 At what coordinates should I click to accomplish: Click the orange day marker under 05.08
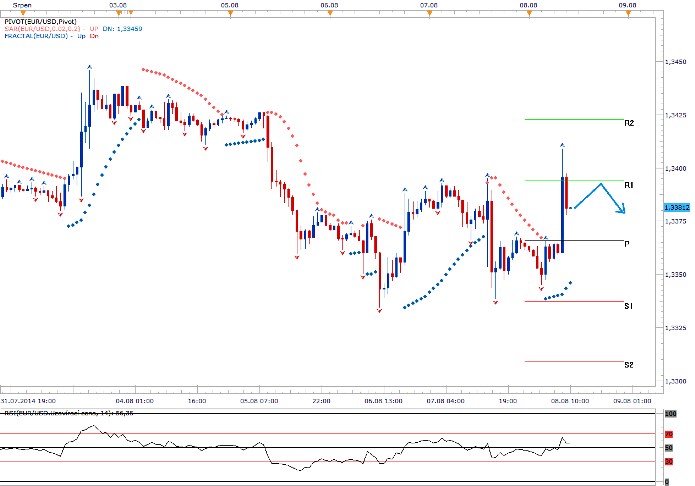[x=230, y=13]
